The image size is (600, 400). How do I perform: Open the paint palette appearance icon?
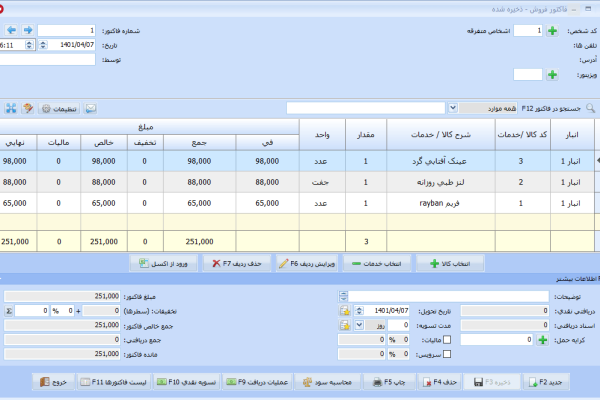(x=28, y=109)
